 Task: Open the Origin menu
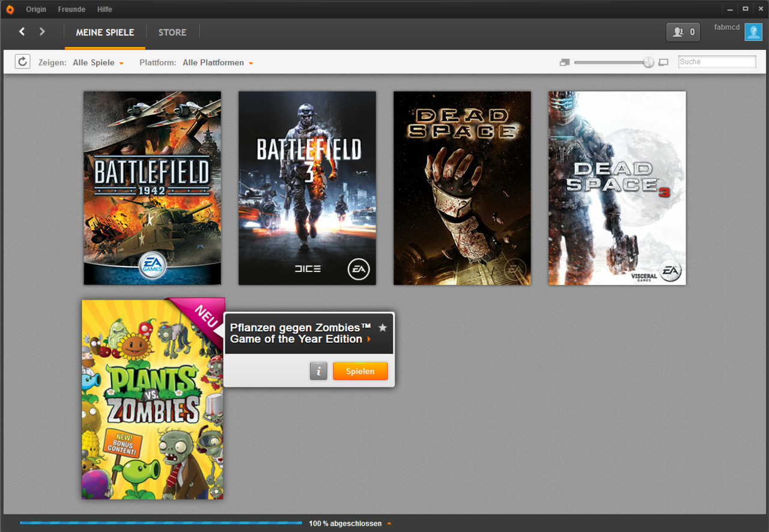(x=36, y=10)
